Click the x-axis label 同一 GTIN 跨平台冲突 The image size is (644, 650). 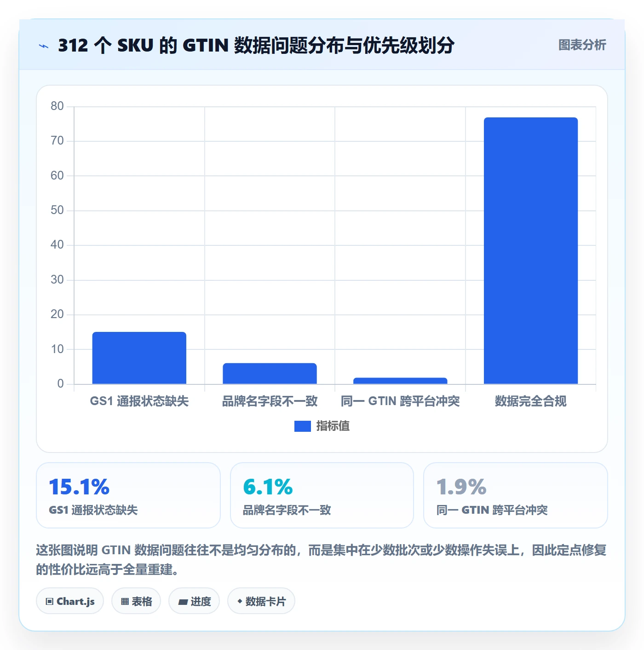click(x=400, y=401)
